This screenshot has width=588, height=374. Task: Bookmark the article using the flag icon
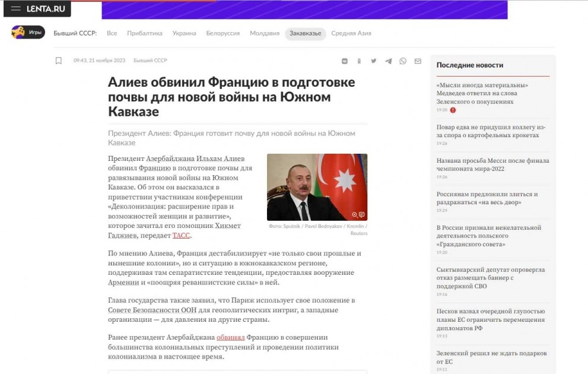(57, 60)
